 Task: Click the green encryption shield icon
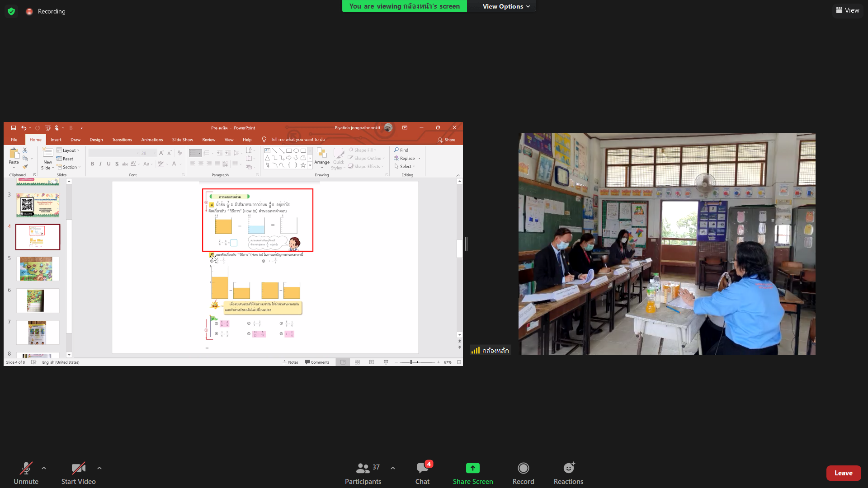pos(11,11)
